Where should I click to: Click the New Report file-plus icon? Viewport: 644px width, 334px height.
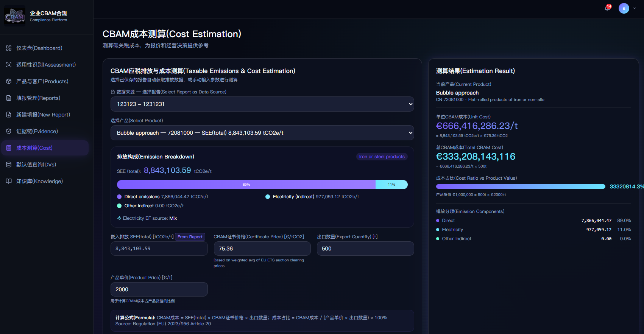click(9, 115)
